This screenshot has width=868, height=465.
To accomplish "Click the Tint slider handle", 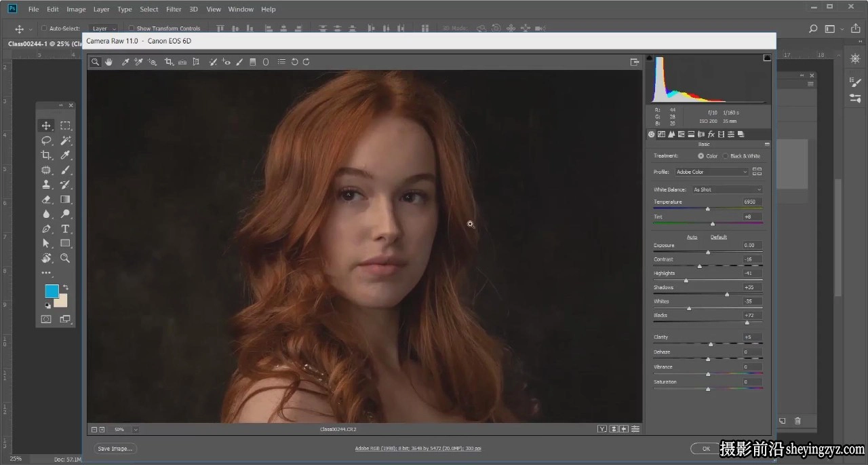I will tap(712, 223).
